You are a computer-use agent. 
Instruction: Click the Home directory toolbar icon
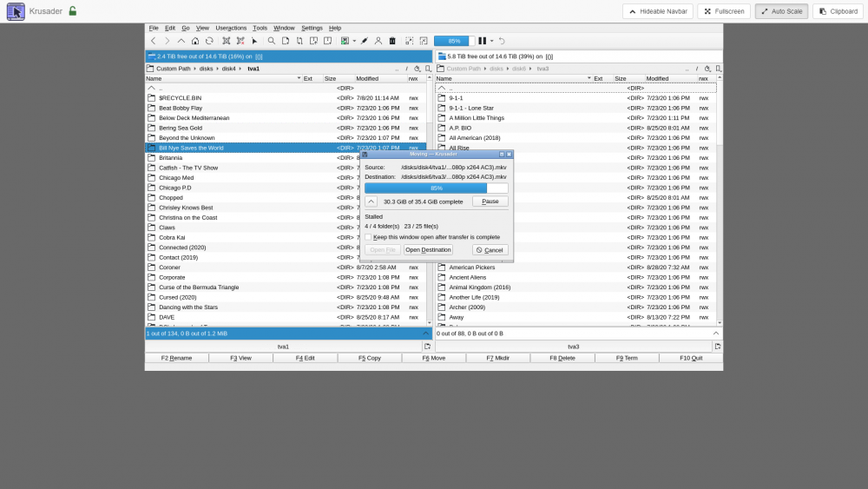(x=194, y=41)
